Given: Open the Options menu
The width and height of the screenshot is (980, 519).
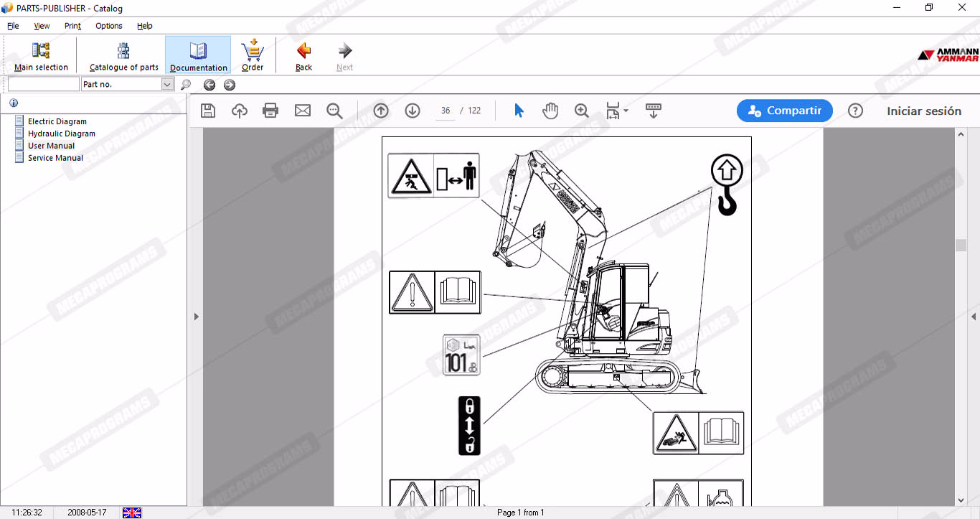Looking at the screenshot, I should pyautogui.click(x=109, y=26).
